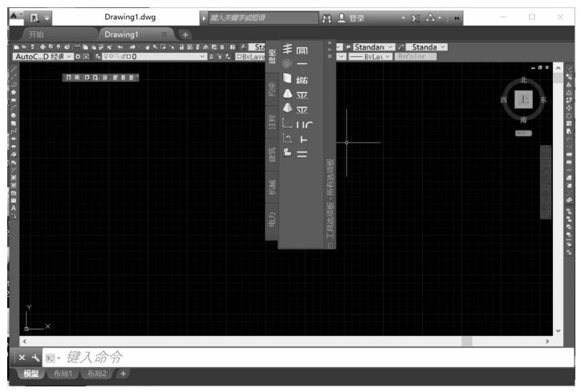Click the concentric circles icon in palette
This screenshot has height=392, width=581.
(x=287, y=64)
